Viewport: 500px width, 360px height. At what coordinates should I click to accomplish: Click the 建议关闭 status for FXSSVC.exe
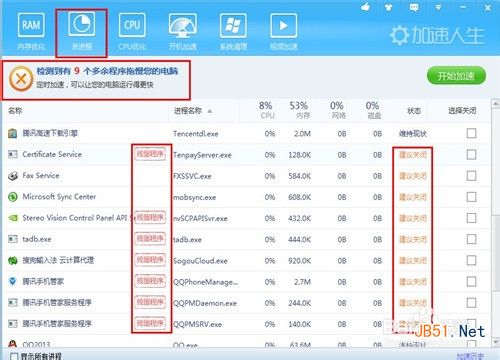point(413,176)
